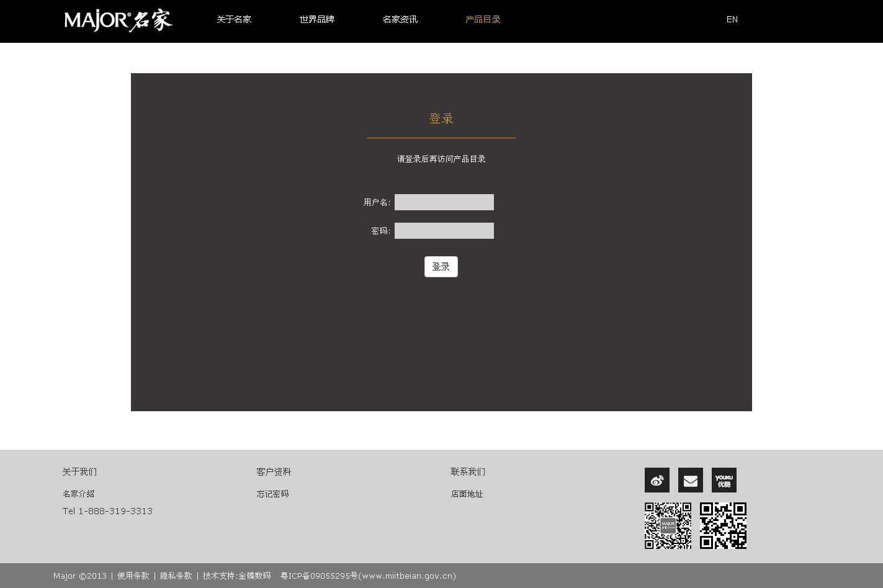This screenshot has width=883, height=588.
Task: Click the 金碟数码 tech support link
Action: tap(254, 576)
